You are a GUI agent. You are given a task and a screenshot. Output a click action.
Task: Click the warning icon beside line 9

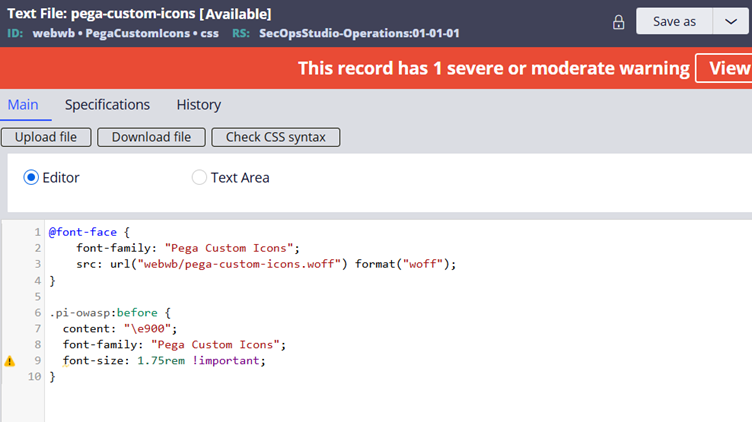[x=10, y=361]
